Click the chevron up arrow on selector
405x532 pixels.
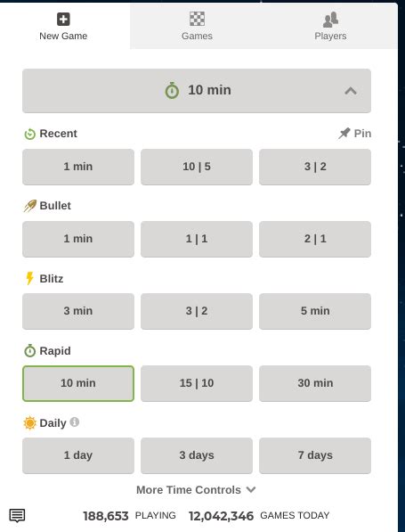pos(351,91)
